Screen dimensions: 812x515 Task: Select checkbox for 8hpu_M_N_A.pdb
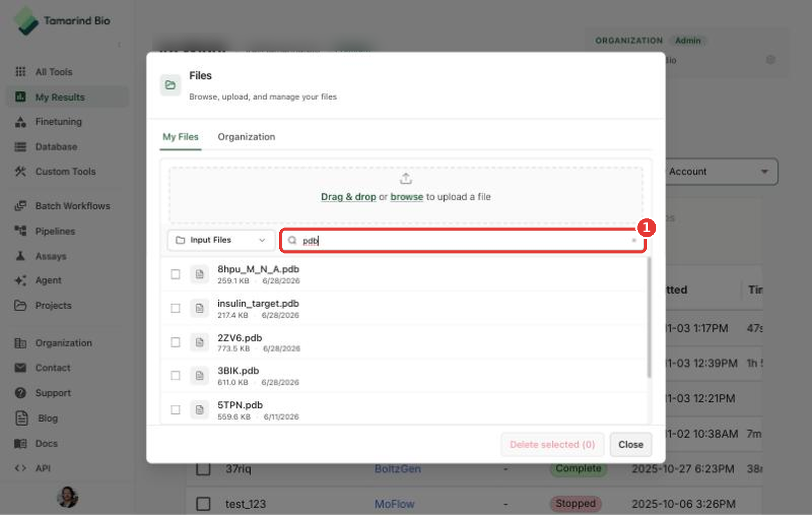tap(175, 274)
